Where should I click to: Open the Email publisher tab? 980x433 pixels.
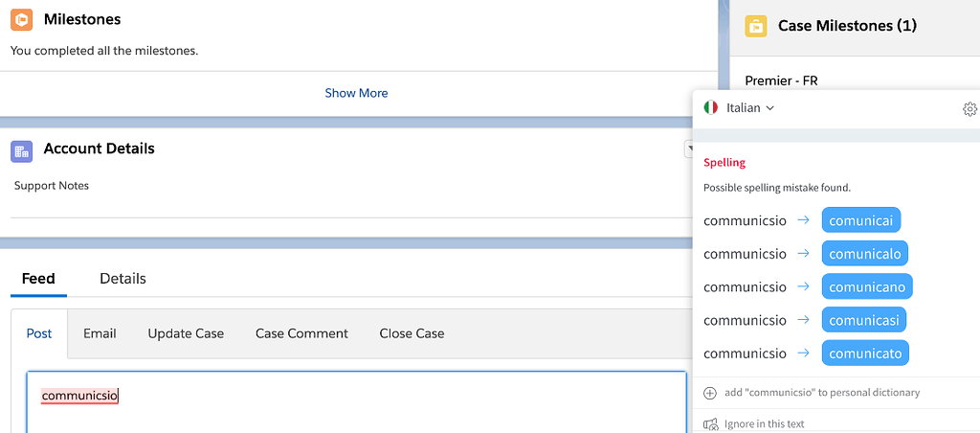(100, 333)
